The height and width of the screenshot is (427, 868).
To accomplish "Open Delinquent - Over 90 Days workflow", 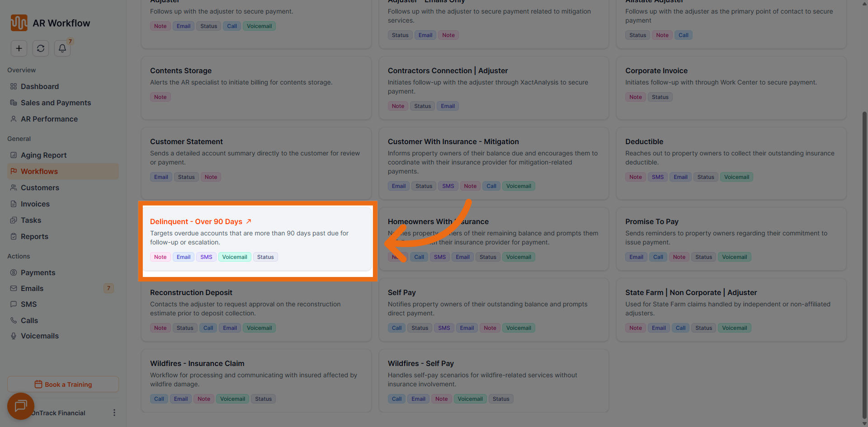I will 196,221.
